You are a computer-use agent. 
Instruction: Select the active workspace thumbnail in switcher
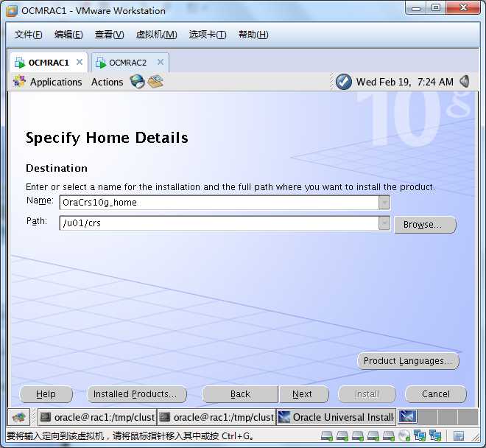[408, 416]
